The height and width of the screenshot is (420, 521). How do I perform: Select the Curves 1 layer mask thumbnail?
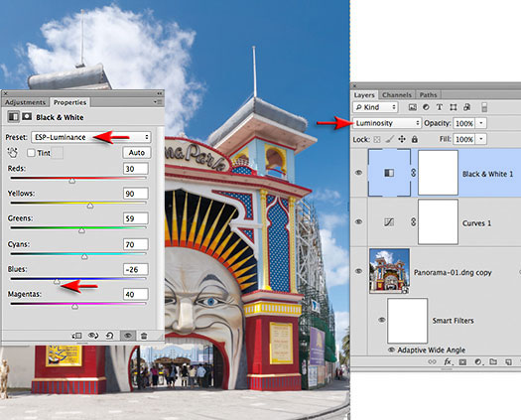[438, 221]
